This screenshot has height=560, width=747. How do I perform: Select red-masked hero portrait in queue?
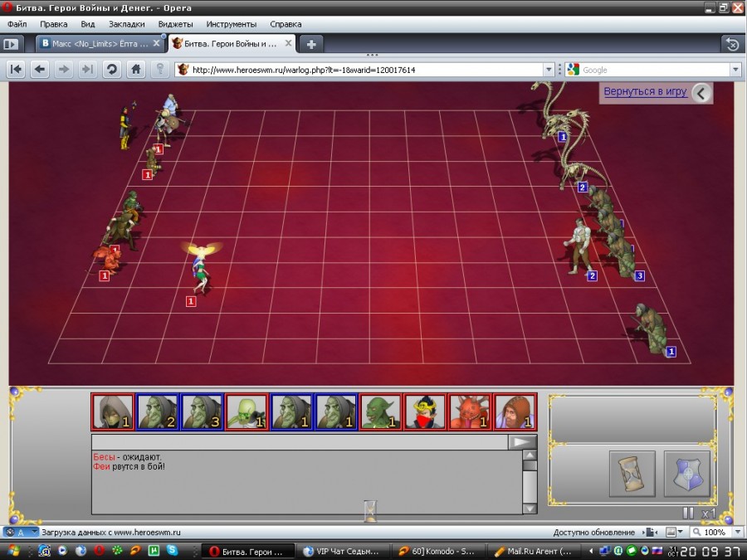point(426,411)
